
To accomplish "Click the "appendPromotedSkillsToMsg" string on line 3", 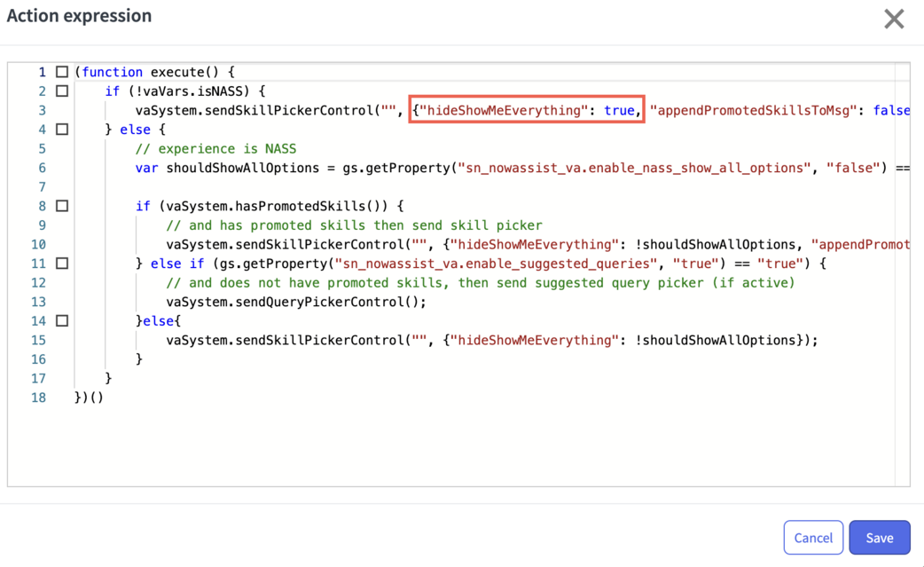I will (x=753, y=110).
